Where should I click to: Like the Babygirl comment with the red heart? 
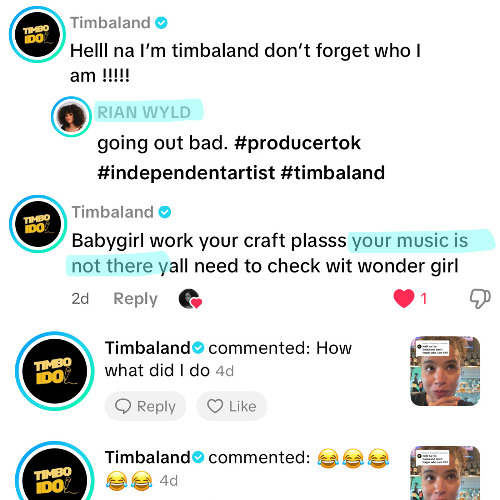pyautogui.click(x=404, y=298)
